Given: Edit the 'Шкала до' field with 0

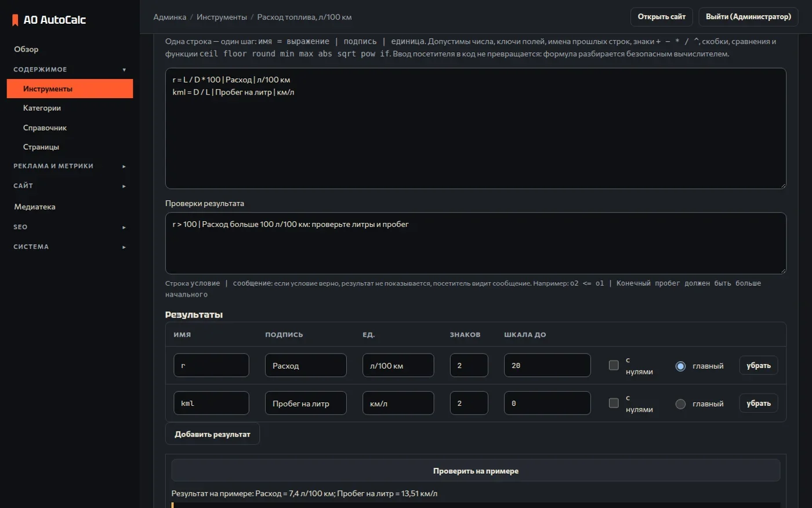Looking at the screenshot, I should (547, 403).
